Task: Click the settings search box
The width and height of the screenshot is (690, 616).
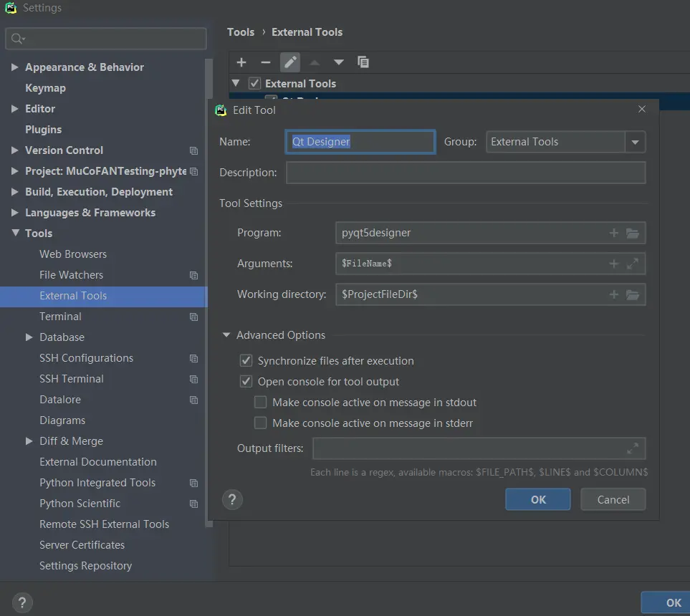Action: pyautogui.click(x=106, y=39)
